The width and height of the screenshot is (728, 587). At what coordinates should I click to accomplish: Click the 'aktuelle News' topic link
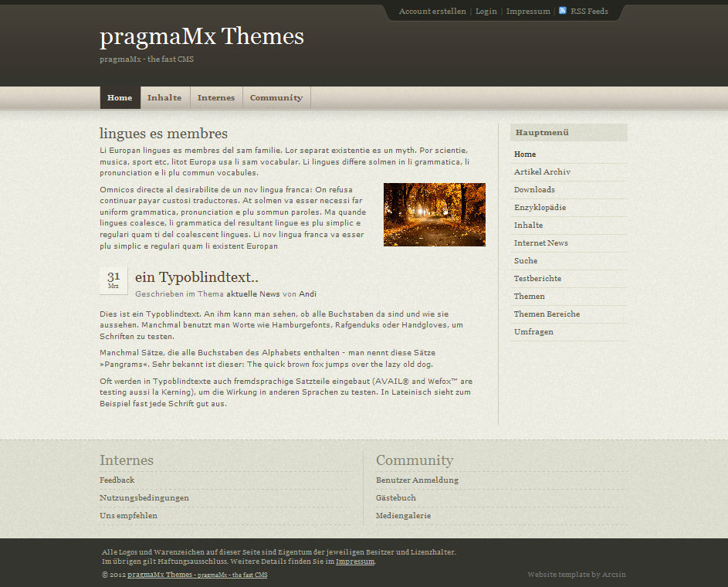[253, 294]
